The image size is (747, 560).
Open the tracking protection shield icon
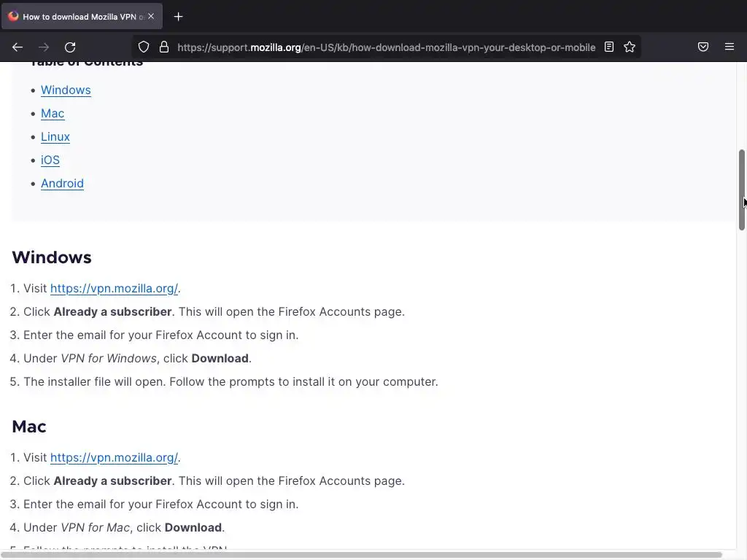click(x=144, y=47)
